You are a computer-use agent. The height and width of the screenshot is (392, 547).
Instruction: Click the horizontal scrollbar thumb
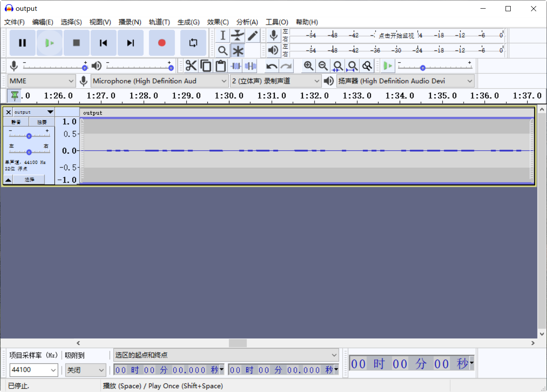(x=238, y=343)
